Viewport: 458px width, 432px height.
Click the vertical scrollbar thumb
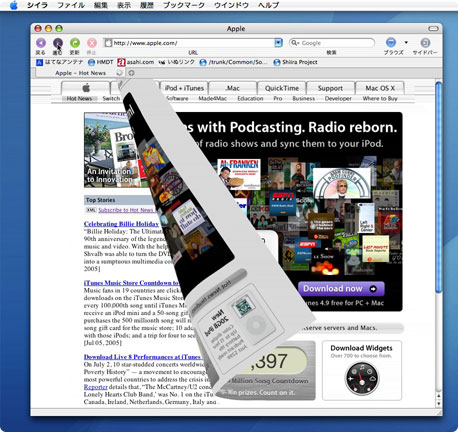pos(438,187)
